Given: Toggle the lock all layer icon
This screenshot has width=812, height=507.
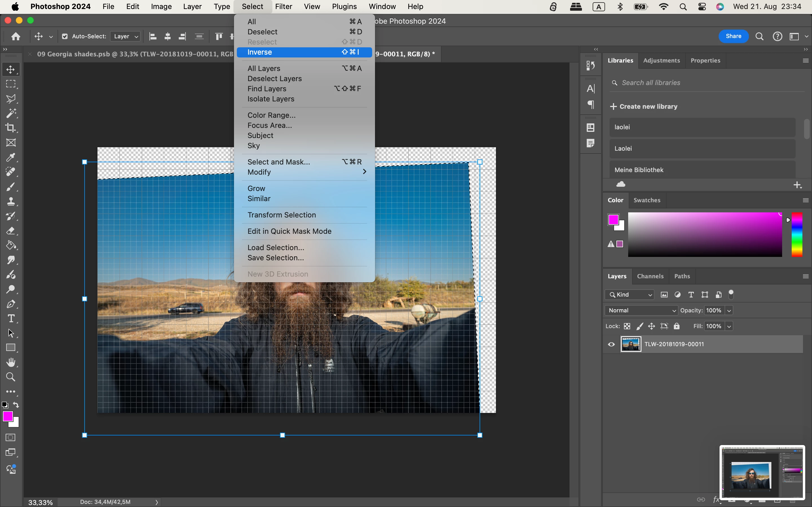Looking at the screenshot, I should 676,326.
